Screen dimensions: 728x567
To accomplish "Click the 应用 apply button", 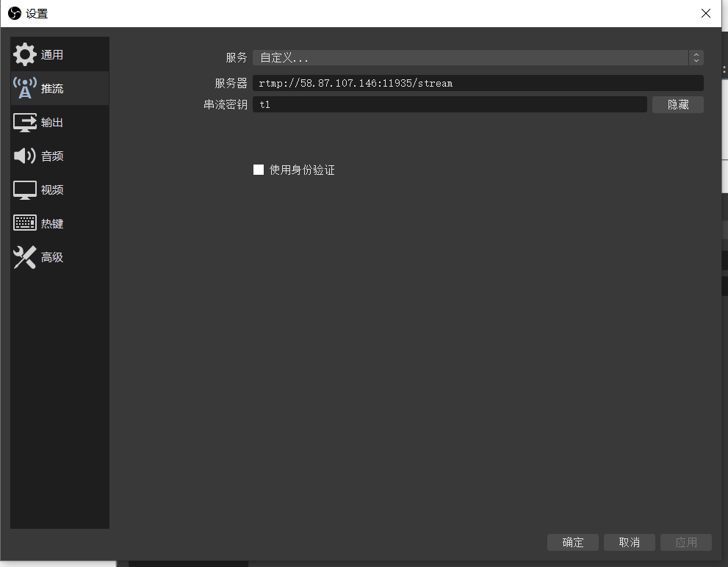I will coord(686,542).
